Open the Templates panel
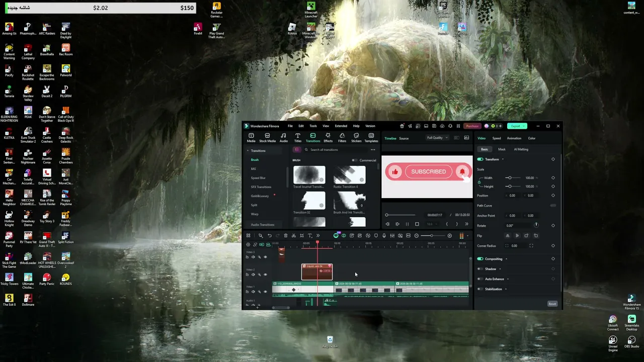Viewport: 644px width, 362px height. tap(371, 138)
